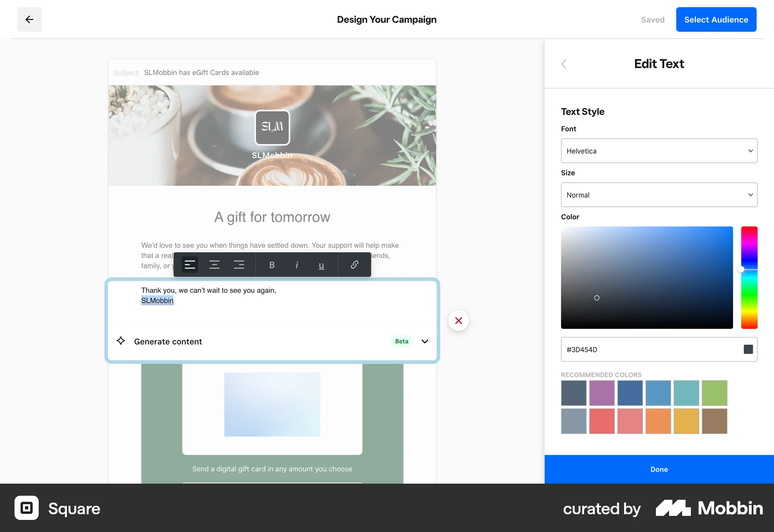Click the back arrow in the header
774x532 pixels.
(29, 19)
